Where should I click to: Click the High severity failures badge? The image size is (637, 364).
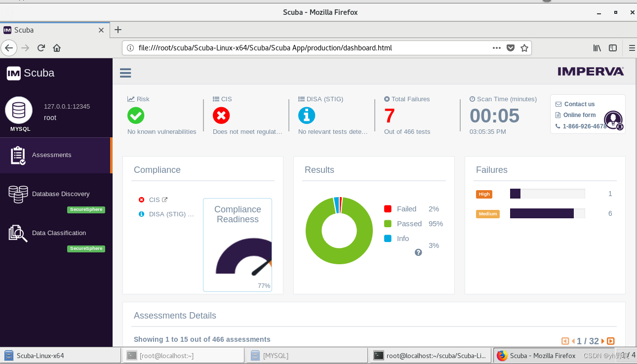tap(484, 194)
